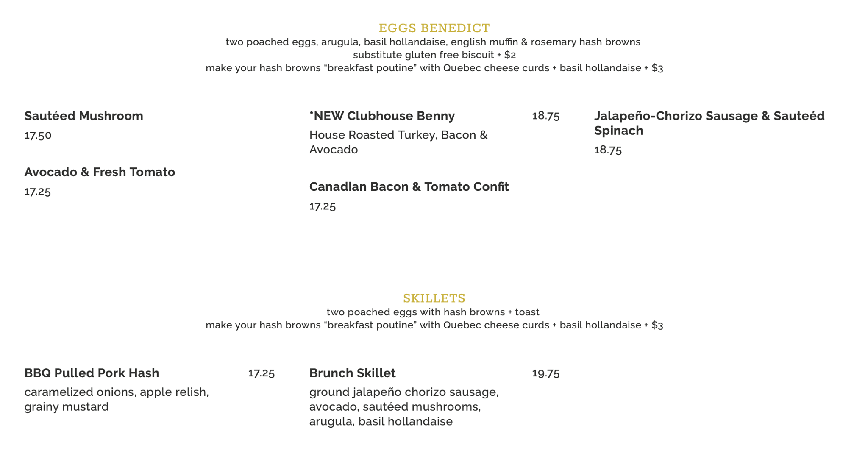Click the hash browns + toast description line
The width and height of the screenshot is (868, 459).
coord(433,312)
